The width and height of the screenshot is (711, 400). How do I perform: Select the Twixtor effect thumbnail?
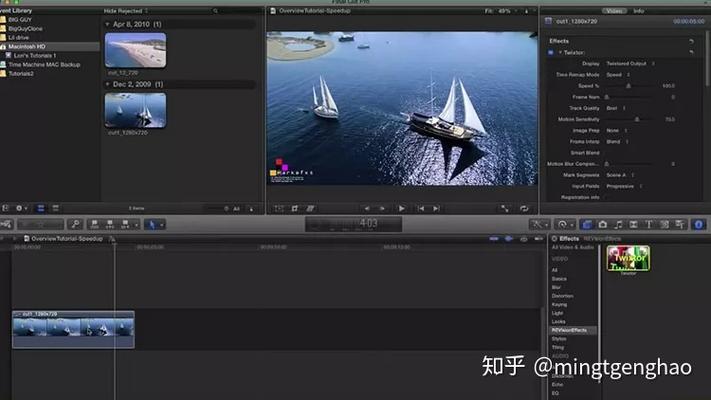(x=628, y=259)
